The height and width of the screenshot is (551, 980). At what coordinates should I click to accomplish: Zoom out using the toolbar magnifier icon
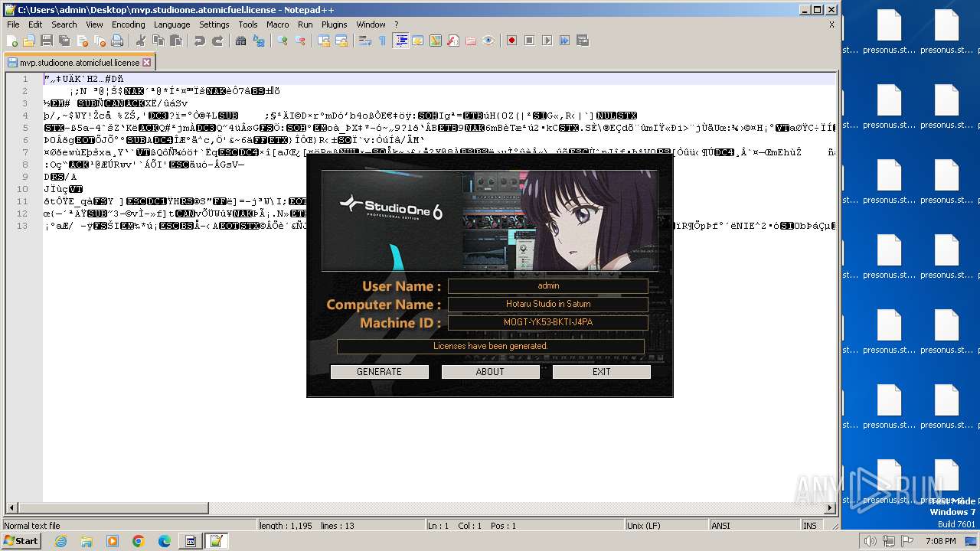(300, 41)
